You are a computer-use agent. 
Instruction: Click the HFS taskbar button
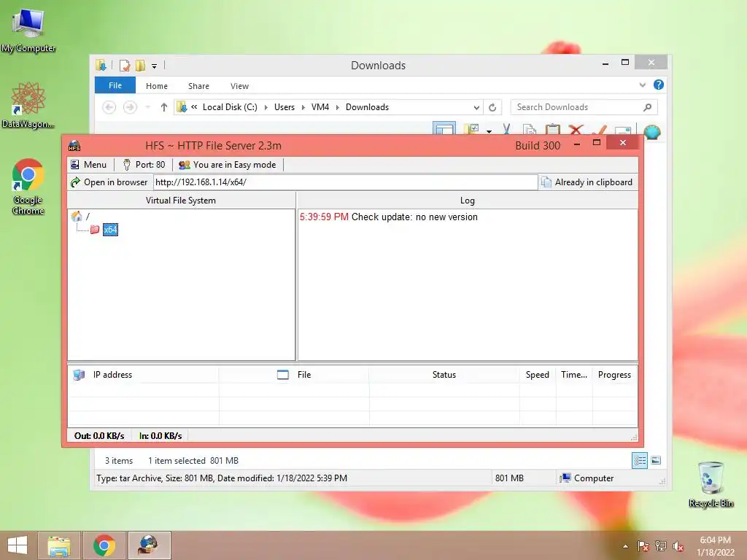coord(149,545)
